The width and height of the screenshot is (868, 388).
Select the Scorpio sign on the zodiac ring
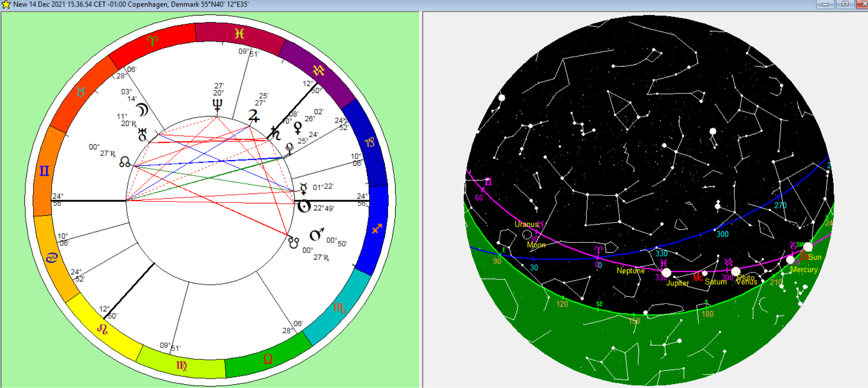(340, 308)
